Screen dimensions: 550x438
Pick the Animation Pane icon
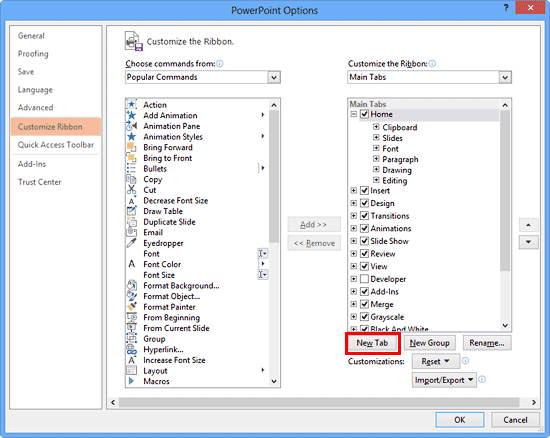[132, 126]
